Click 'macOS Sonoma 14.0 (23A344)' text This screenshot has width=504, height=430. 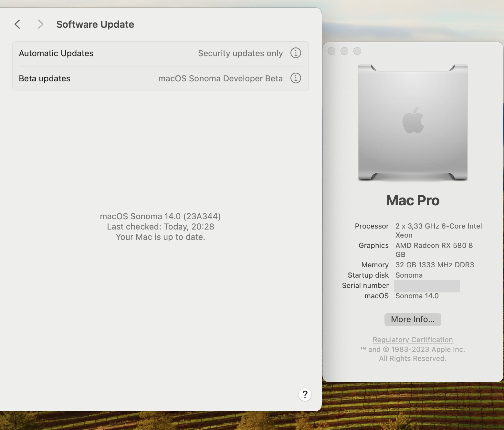coord(160,216)
